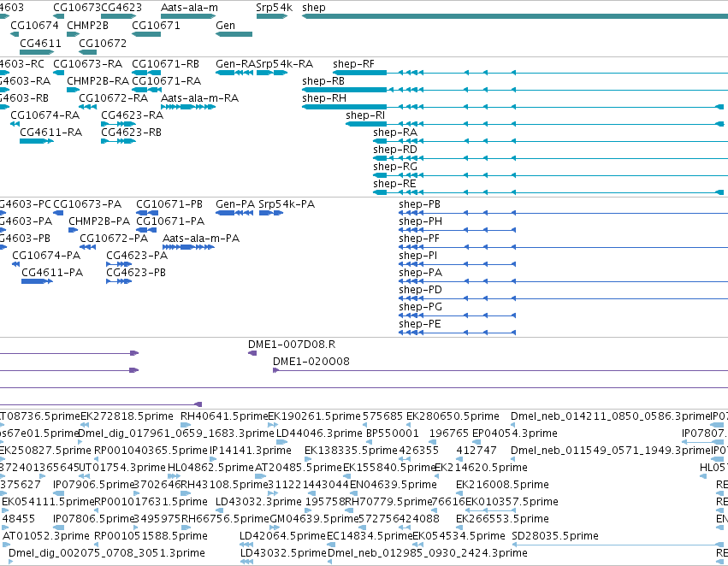
Task: Select the EP04054.3prime EST label
Action: click(515, 433)
